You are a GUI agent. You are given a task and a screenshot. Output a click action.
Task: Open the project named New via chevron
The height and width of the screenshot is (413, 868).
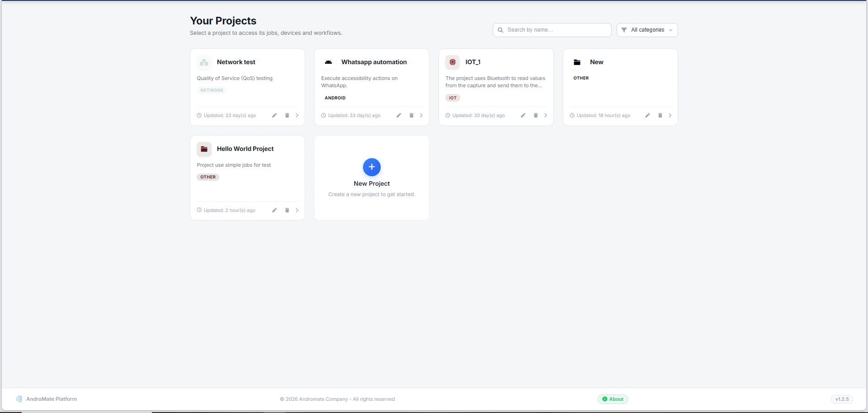[670, 115]
